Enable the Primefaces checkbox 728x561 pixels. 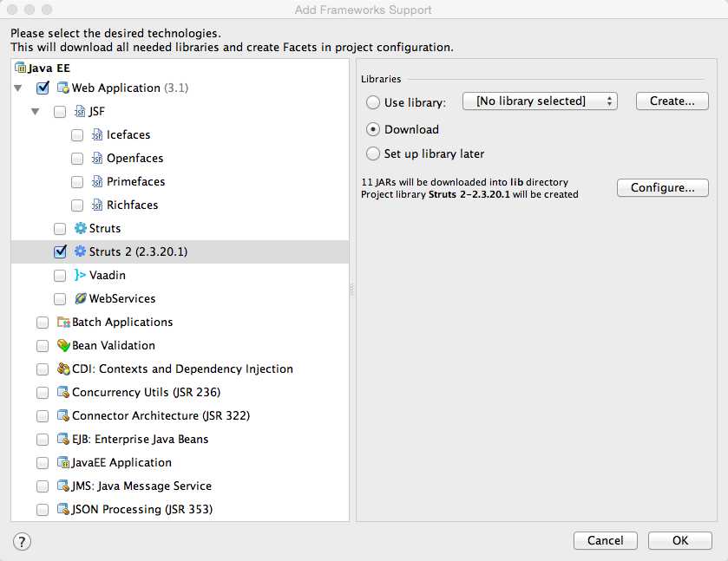coord(77,182)
